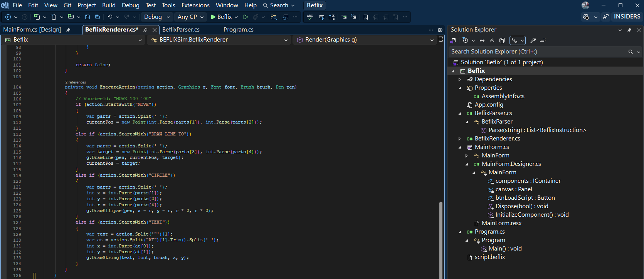
Task: Open Properties wrench icon in Solution Explorer
Action: click(x=533, y=40)
